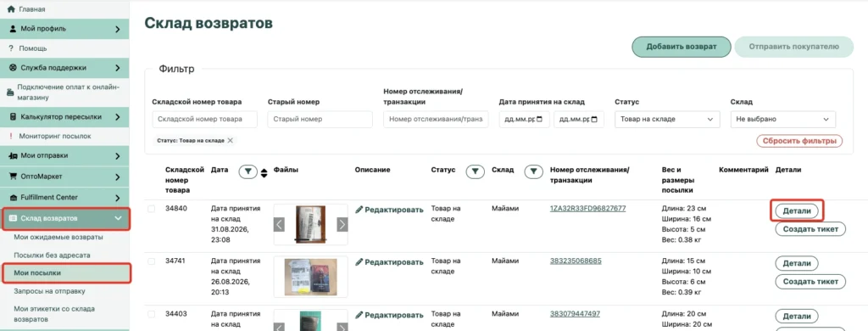The height and width of the screenshot is (331, 868).
Task: Click the Отправить покупателю button
Action: tap(793, 47)
